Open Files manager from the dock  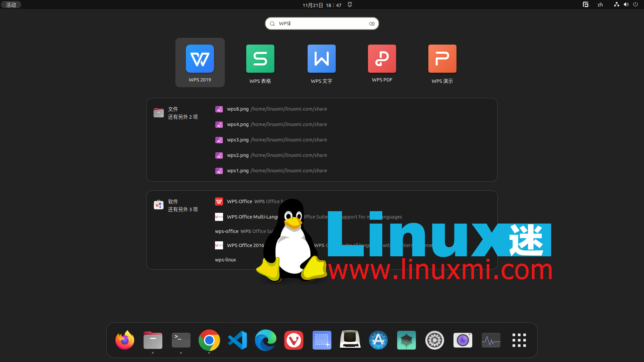[153, 340]
